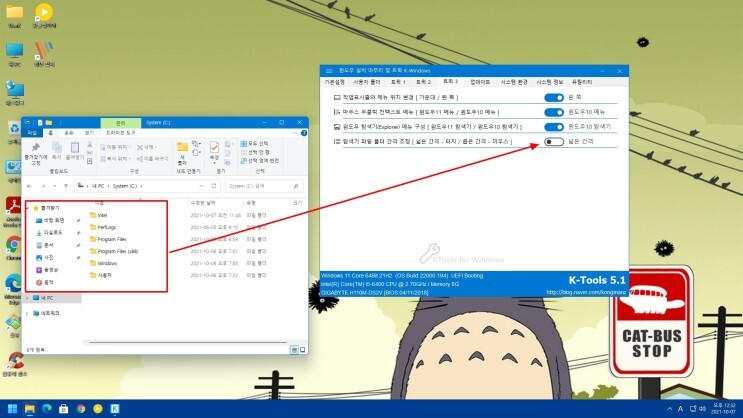Open File Explorer from taskbar
Screen dimensions: 743x418
coord(30,409)
